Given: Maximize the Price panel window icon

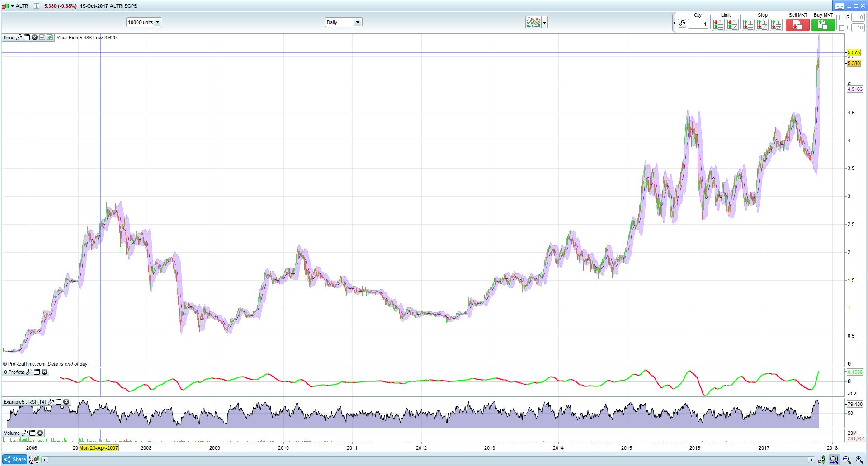Looking at the screenshot, I should click(27, 38).
